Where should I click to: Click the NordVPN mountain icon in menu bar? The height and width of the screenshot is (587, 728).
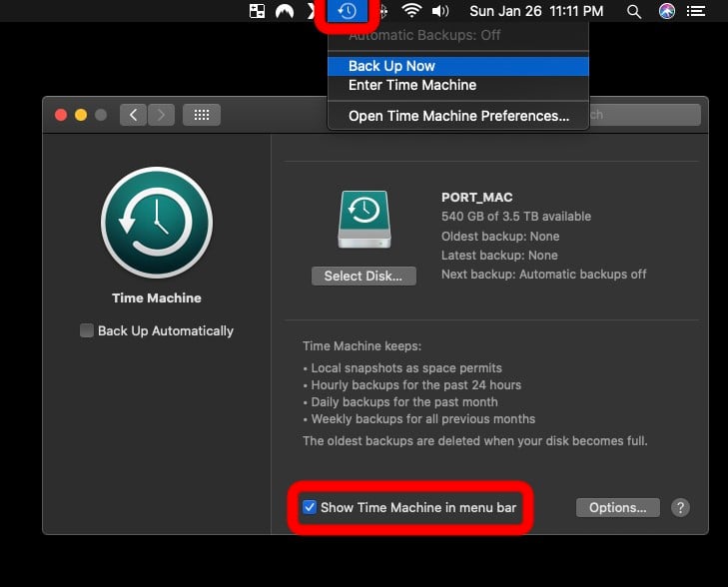coord(285,11)
